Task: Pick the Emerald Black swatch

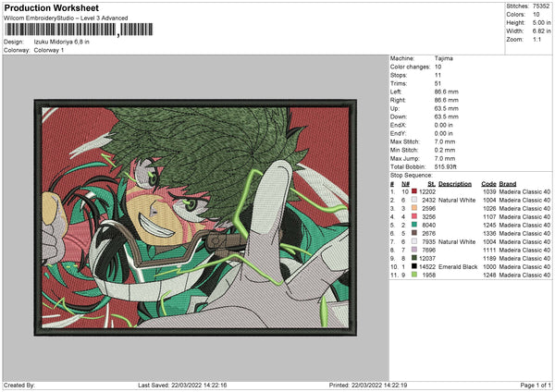Action: [x=414, y=266]
